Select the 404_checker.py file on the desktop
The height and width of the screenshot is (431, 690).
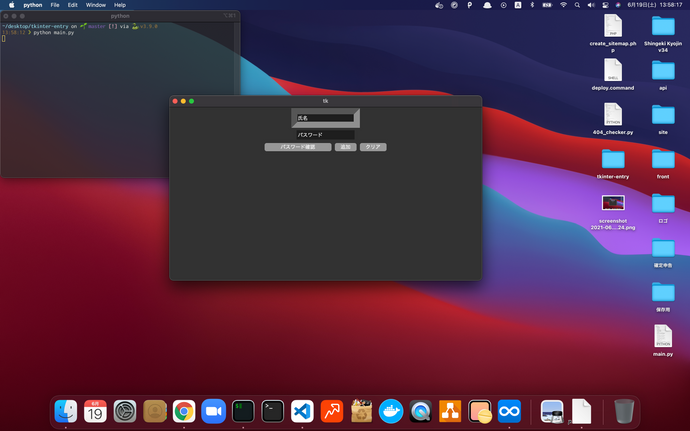coord(613,114)
